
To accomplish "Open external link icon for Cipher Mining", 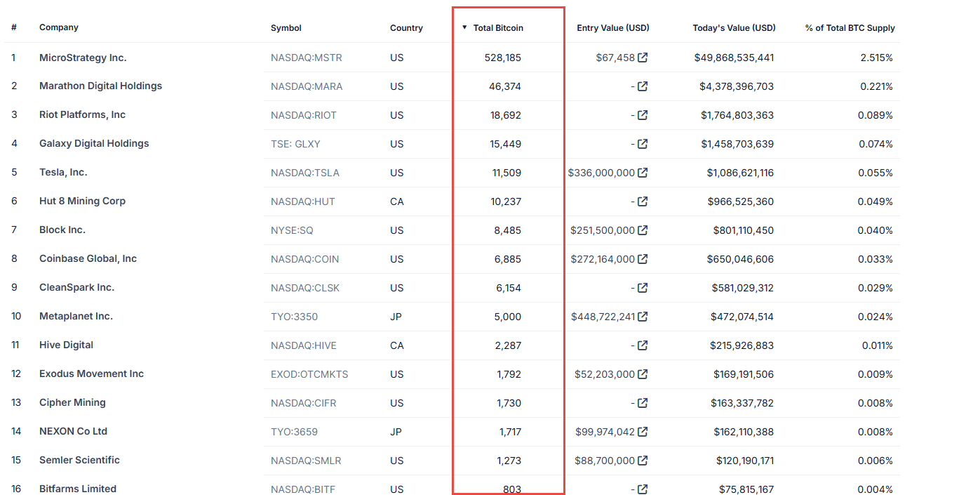I will click(x=643, y=403).
